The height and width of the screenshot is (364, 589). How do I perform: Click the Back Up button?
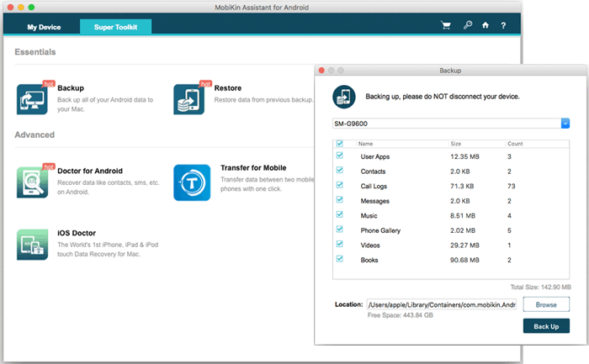point(546,326)
